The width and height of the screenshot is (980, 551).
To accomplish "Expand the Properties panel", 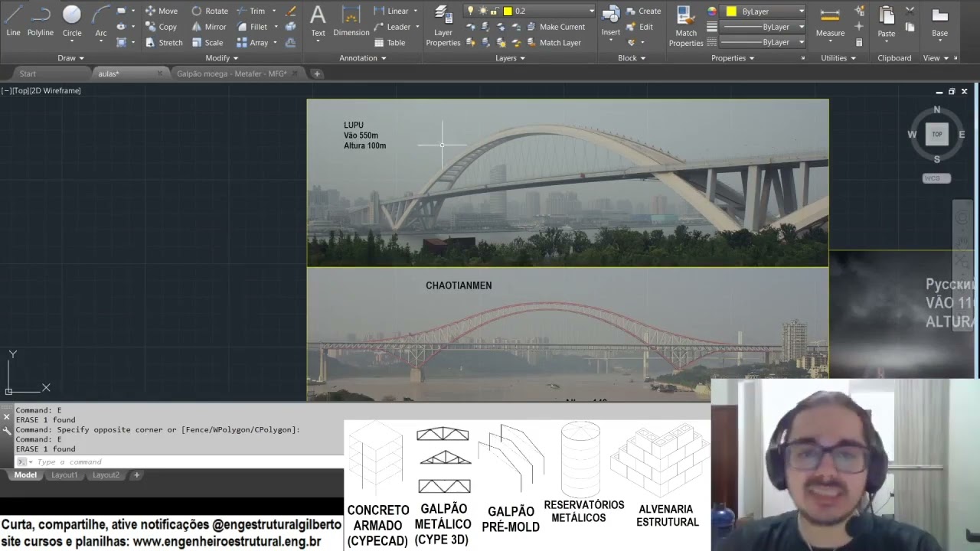I will point(733,58).
